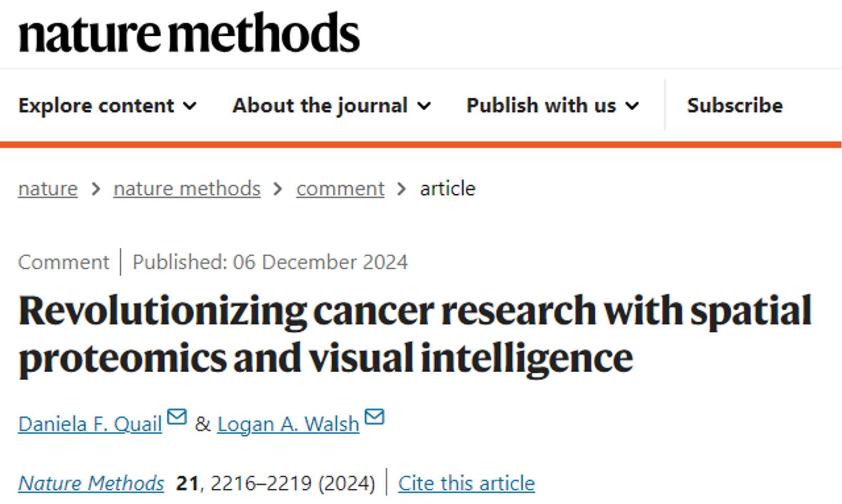Image resolution: width=842 pixels, height=504 pixels.
Task: Click the article title heading
Action: click(415, 334)
